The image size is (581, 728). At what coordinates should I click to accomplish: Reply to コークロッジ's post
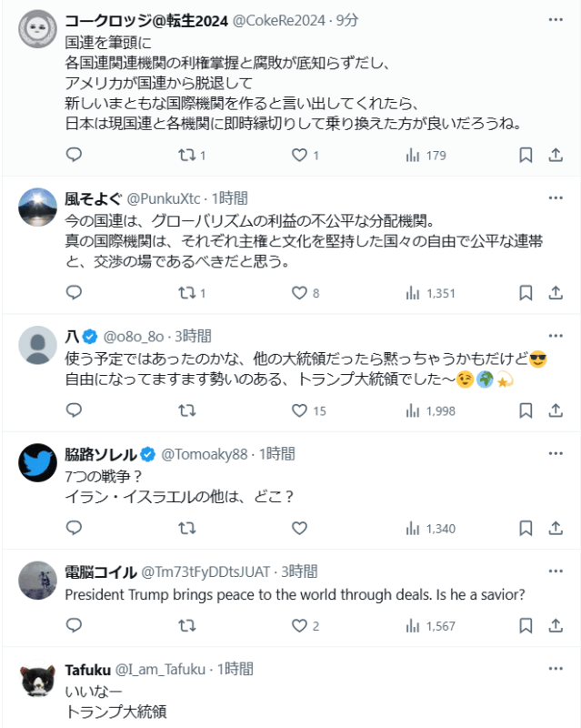(75, 156)
